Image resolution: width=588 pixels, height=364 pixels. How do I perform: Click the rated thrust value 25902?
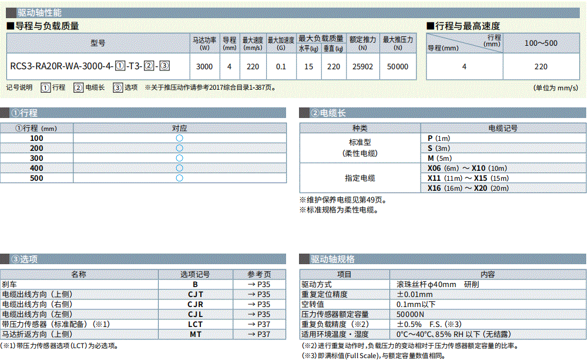pos(362,67)
